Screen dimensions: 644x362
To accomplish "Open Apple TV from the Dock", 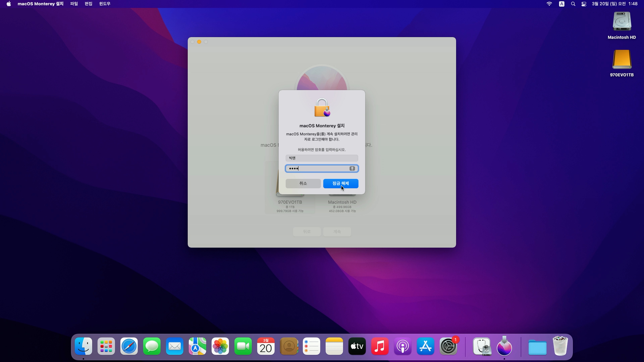I will [x=357, y=346].
